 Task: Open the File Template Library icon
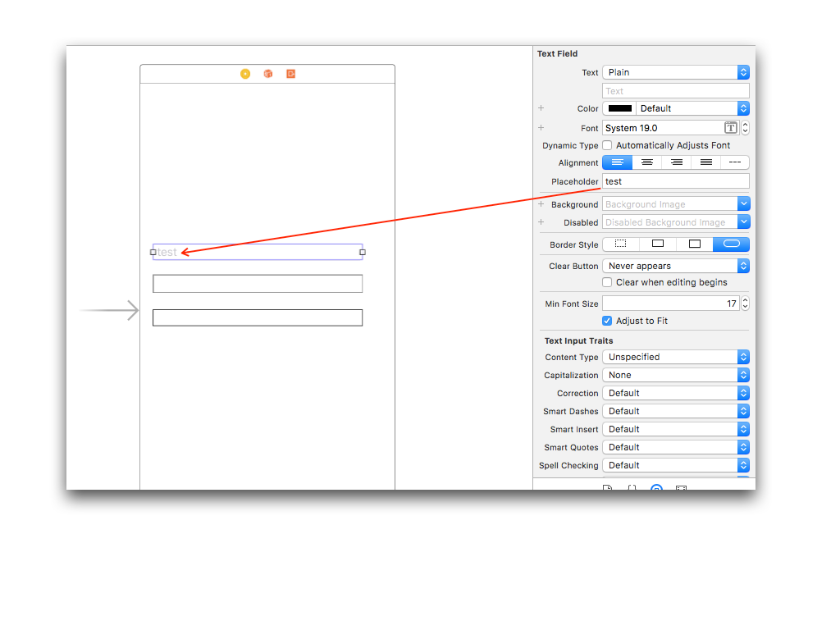pyautogui.click(x=607, y=487)
